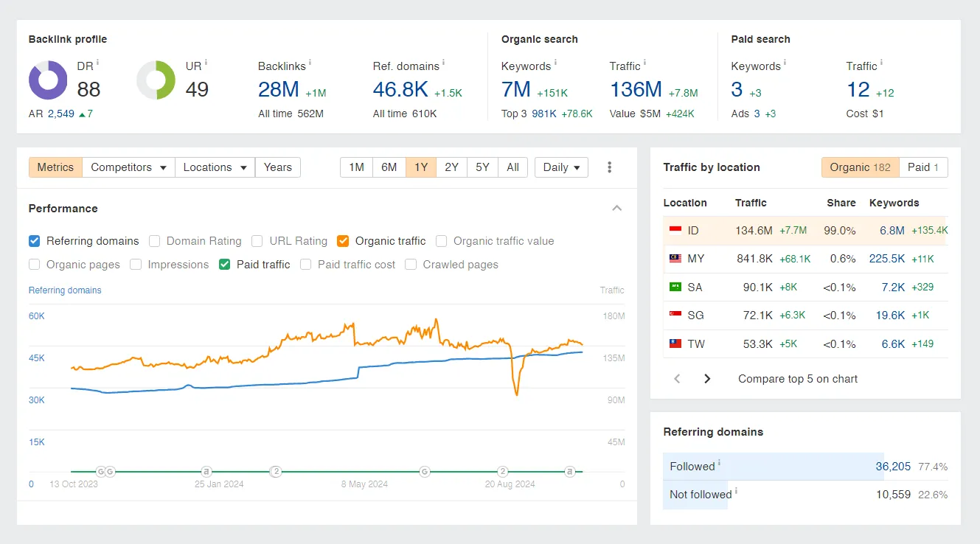Click the info icon next to Backlinks
980x544 pixels.
[x=310, y=63]
